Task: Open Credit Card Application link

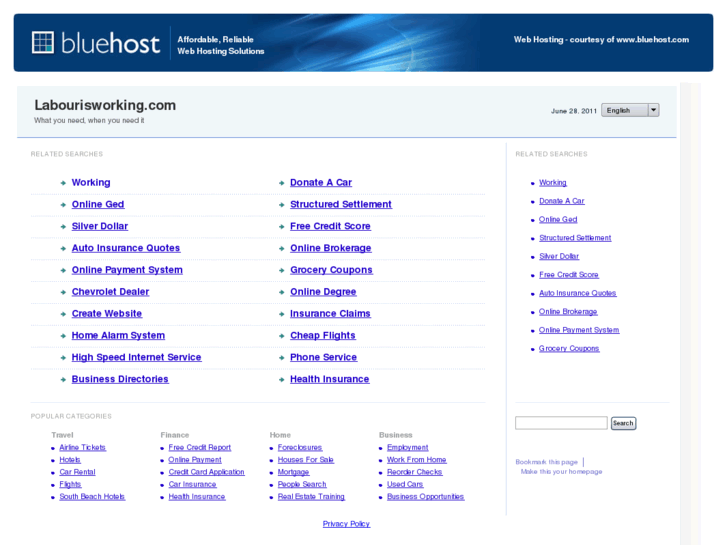Action: [206, 472]
